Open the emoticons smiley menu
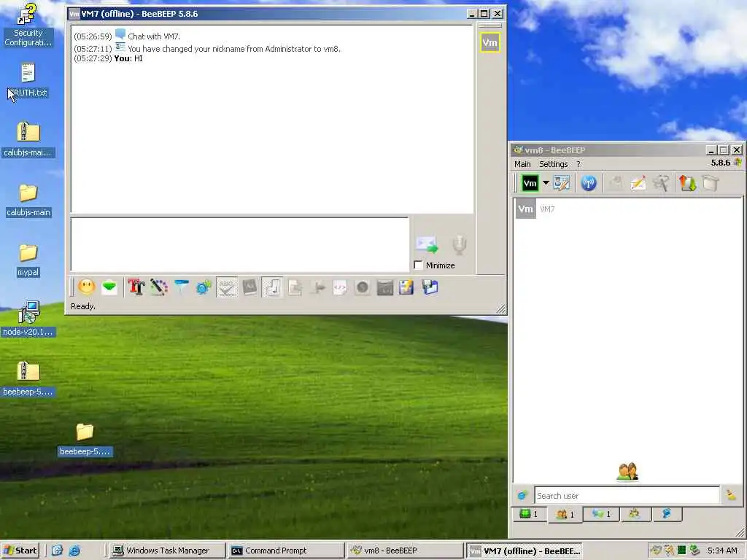747x560 pixels. coord(86,287)
